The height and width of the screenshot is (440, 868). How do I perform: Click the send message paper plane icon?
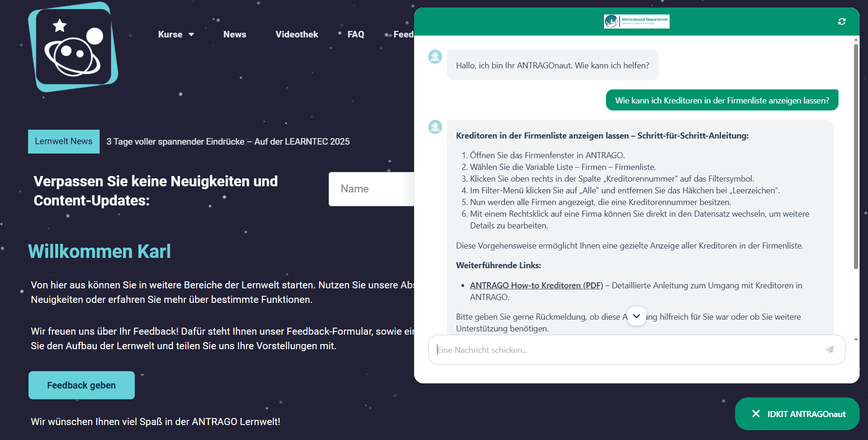click(x=830, y=350)
